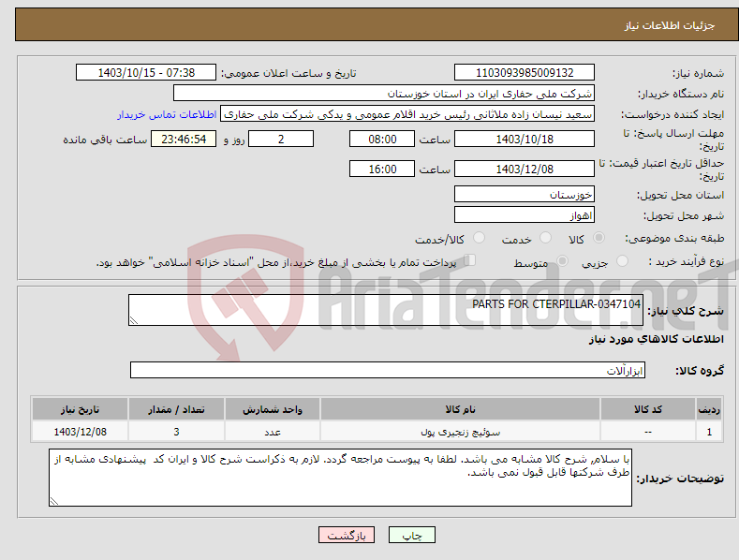Click the کد کالا column header
The height and width of the screenshot is (560, 739).
pos(648,409)
